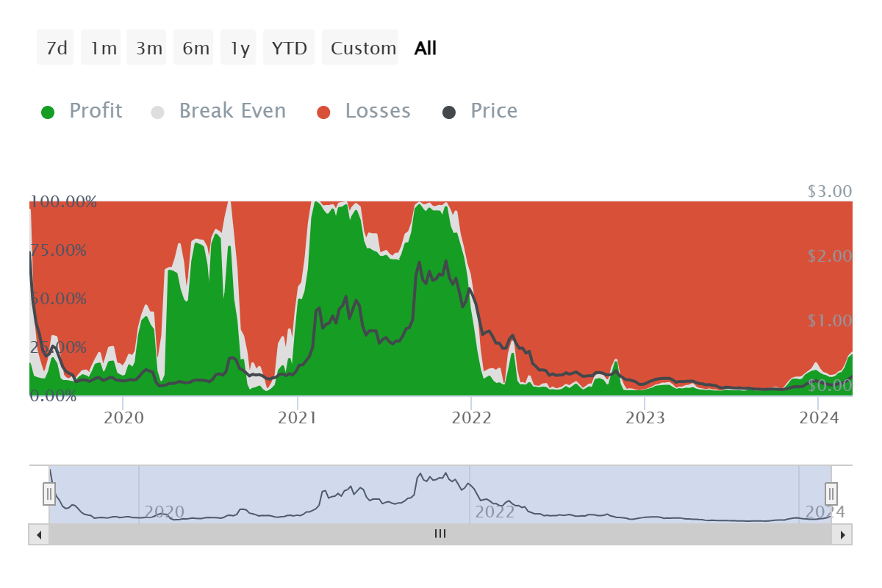Click the dark Price legend dot
The height and width of the screenshot is (588, 882).
point(449,112)
